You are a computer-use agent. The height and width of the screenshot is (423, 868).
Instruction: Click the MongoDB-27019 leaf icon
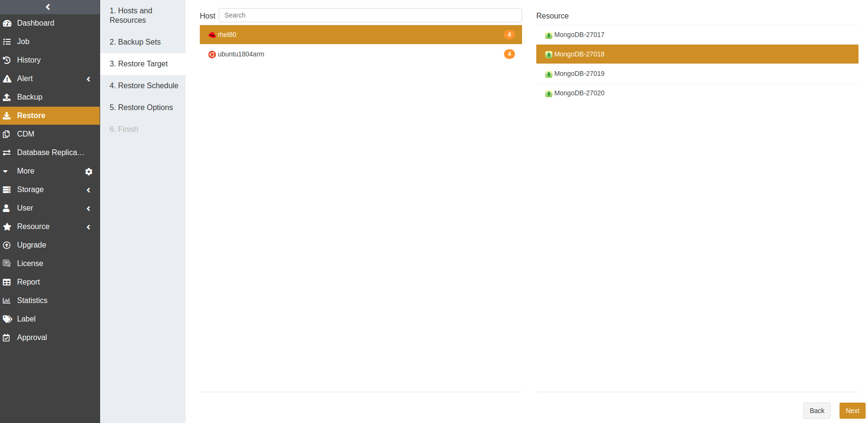click(549, 74)
